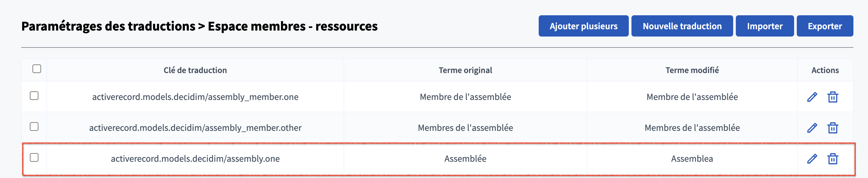Delete the assembly_member.one translation

(x=832, y=97)
